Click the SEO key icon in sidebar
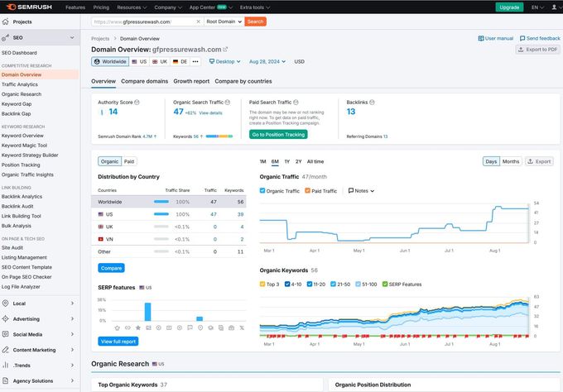The image size is (563, 392). tap(6, 37)
